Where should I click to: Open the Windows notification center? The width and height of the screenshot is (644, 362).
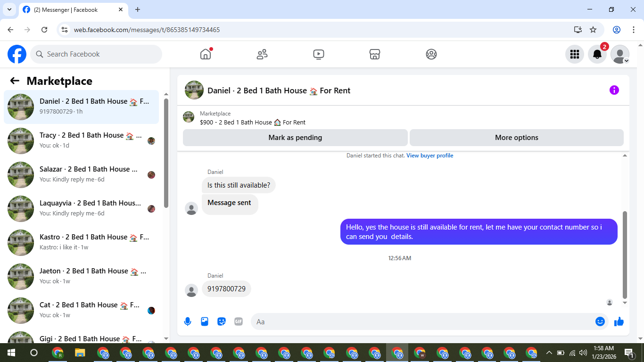(x=629, y=353)
